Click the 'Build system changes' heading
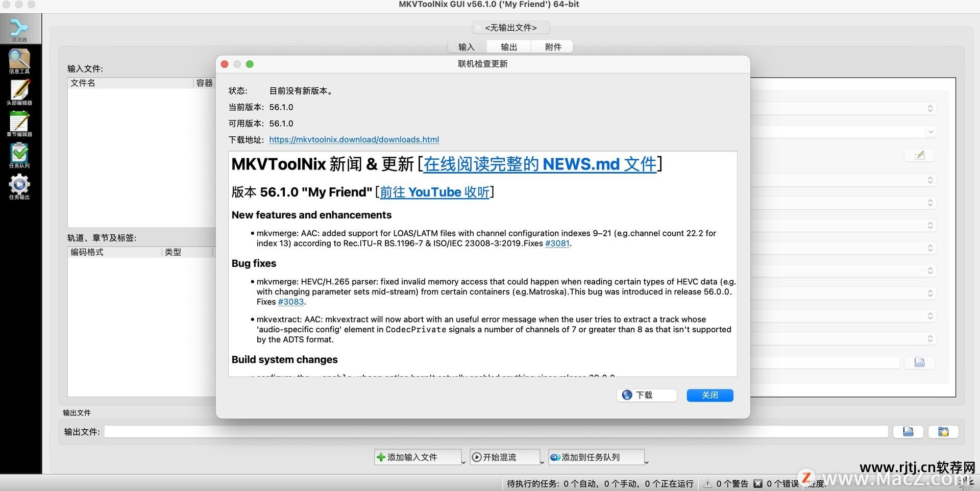Image resolution: width=980 pixels, height=491 pixels. (284, 359)
